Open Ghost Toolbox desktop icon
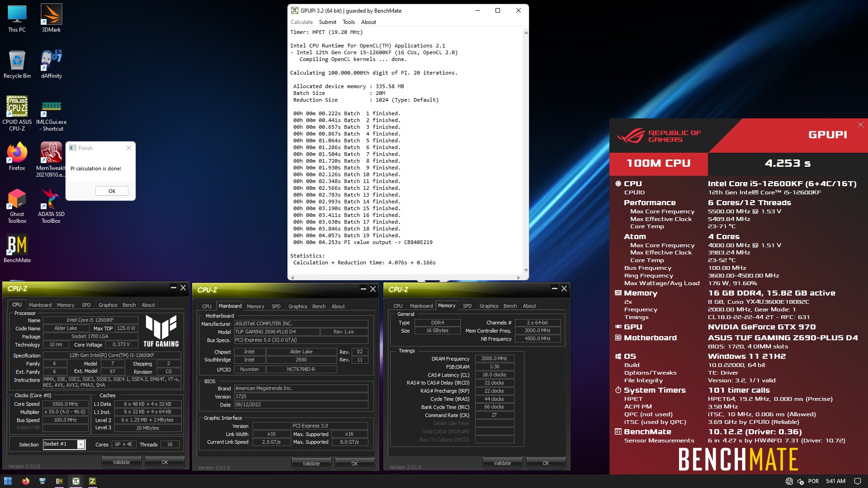This screenshot has height=488, width=868. click(17, 206)
